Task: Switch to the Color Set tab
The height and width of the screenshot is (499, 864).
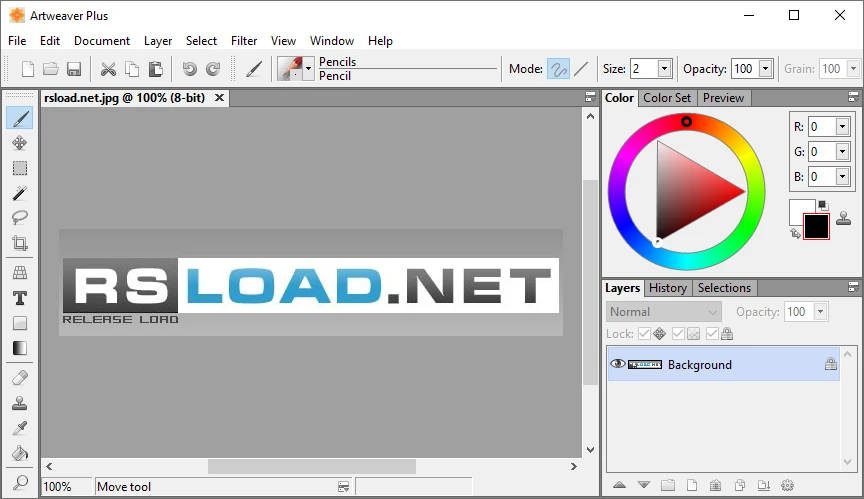Action: (666, 98)
